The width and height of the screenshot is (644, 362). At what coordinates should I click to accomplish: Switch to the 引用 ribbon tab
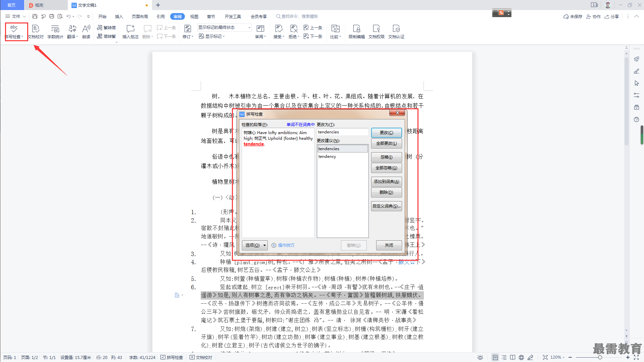[x=161, y=16]
